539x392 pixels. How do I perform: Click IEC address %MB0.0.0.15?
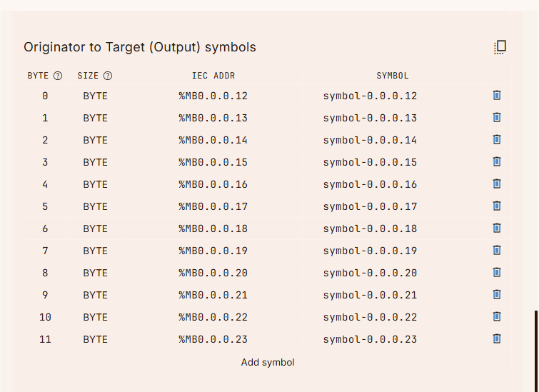[x=213, y=162]
